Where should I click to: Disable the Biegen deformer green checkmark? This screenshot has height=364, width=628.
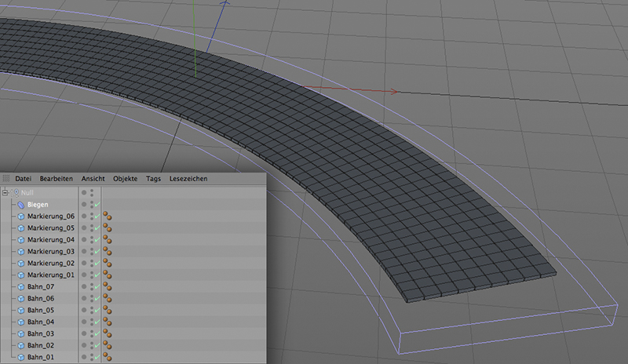pyautogui.click(x=97, y=204)
